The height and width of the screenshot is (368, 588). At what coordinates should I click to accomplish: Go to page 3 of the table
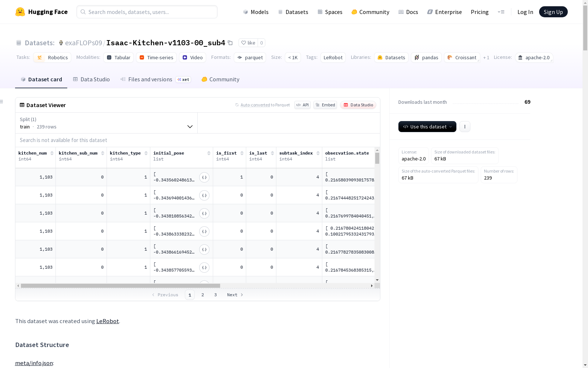(215, 295)
